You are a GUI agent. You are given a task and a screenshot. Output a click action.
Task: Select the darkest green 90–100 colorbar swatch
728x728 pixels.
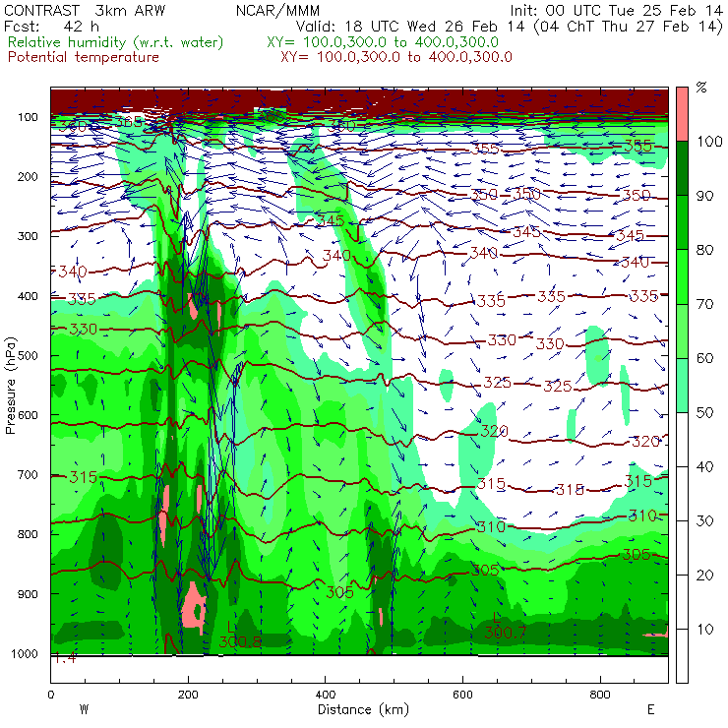click(682, 168)
